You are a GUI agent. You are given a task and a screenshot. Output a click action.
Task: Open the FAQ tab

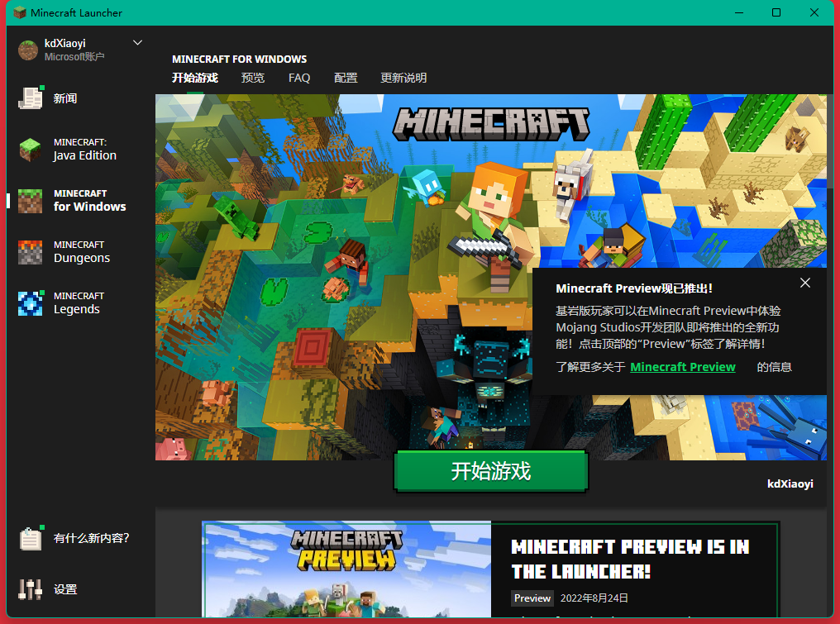(299, 78)
